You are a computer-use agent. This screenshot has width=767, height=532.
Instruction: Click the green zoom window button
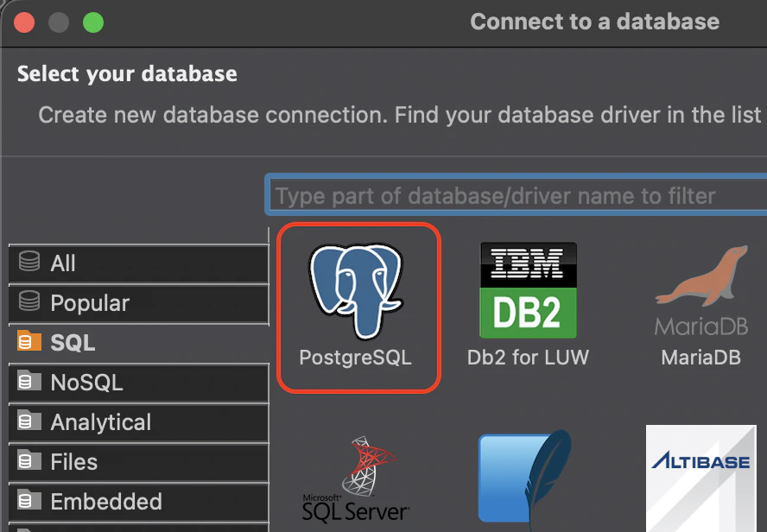point(93,22)
